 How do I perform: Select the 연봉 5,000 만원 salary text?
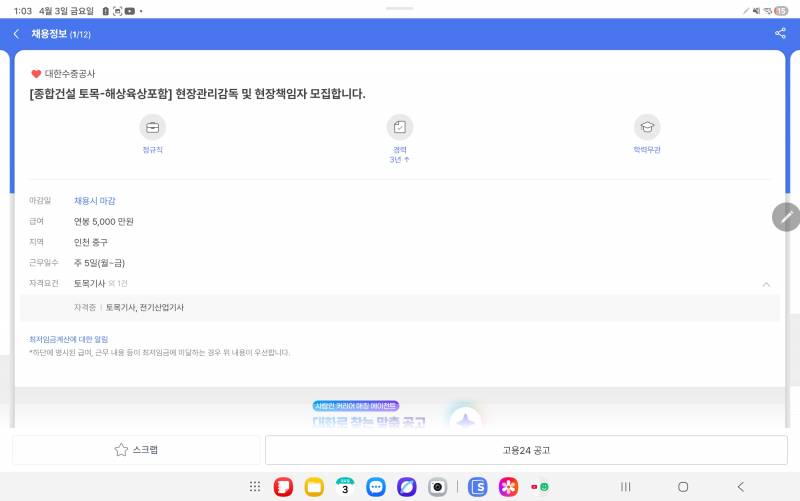(104, 221)
